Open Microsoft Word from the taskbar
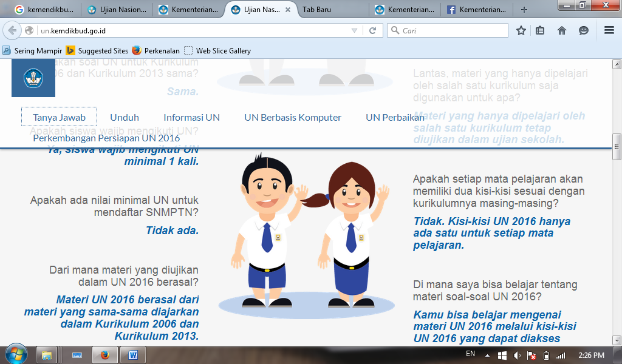The width and height of the screenshot is (622, 364). click(x=132, y=356)
